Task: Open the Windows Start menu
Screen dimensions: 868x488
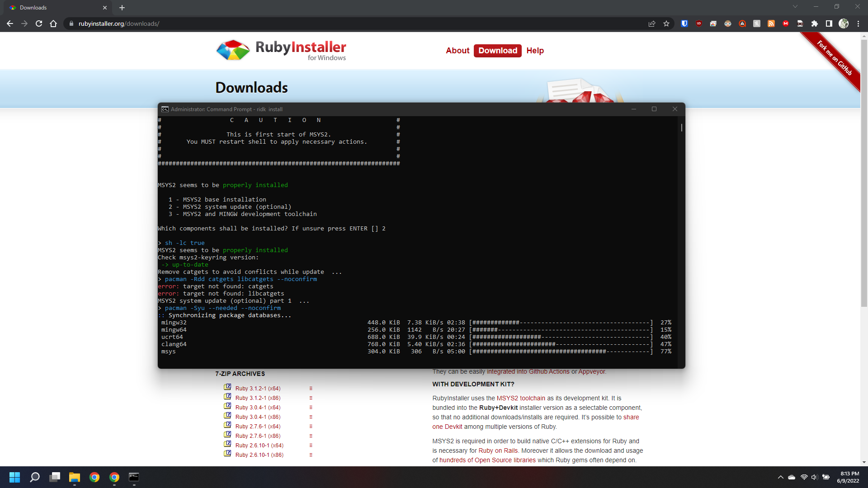Action: 14,477
